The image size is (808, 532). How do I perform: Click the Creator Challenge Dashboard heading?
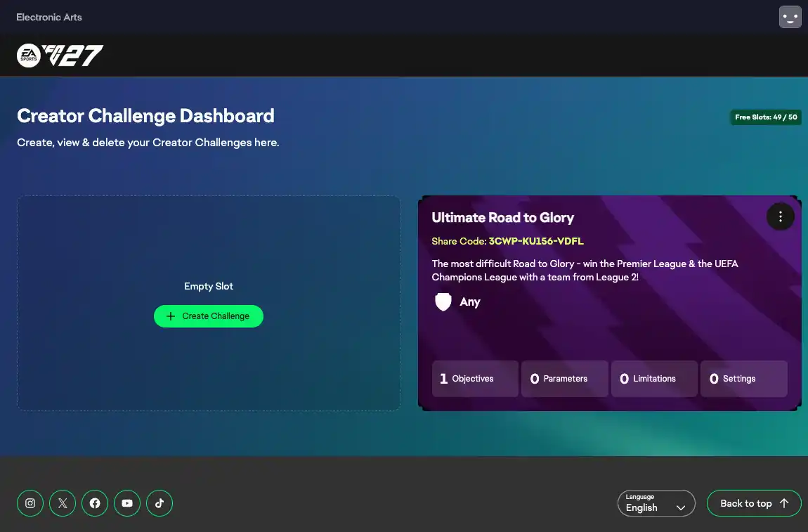[x=146, y=116]
